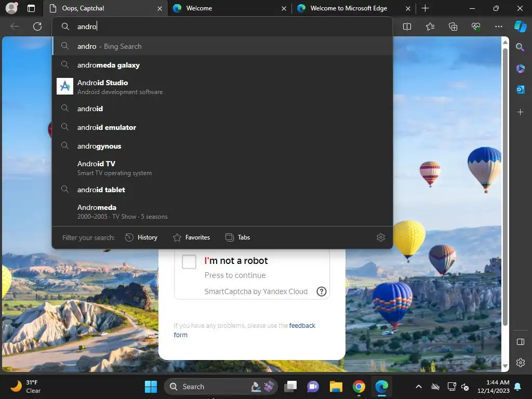Select Andromeda TV Show suggestion

click(x=222, y=211)
